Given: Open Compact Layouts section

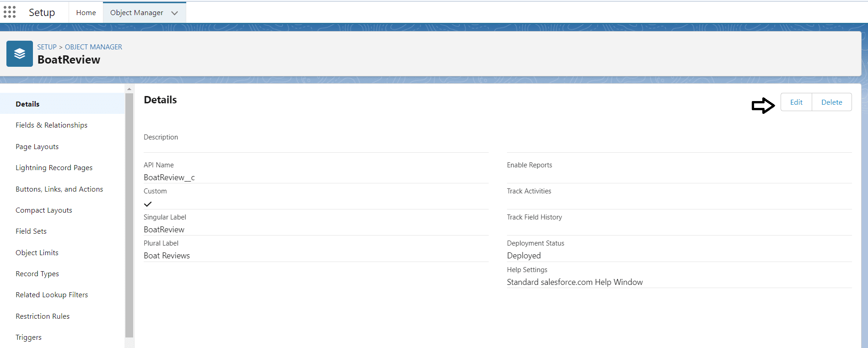Looking at the screenshot, I should pyautogui.click(x=44, y=210).
